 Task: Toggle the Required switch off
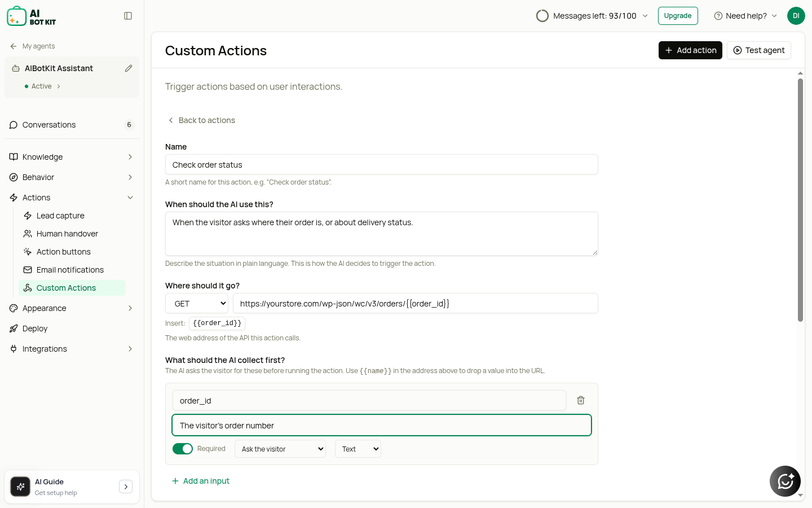pos(183,449)
